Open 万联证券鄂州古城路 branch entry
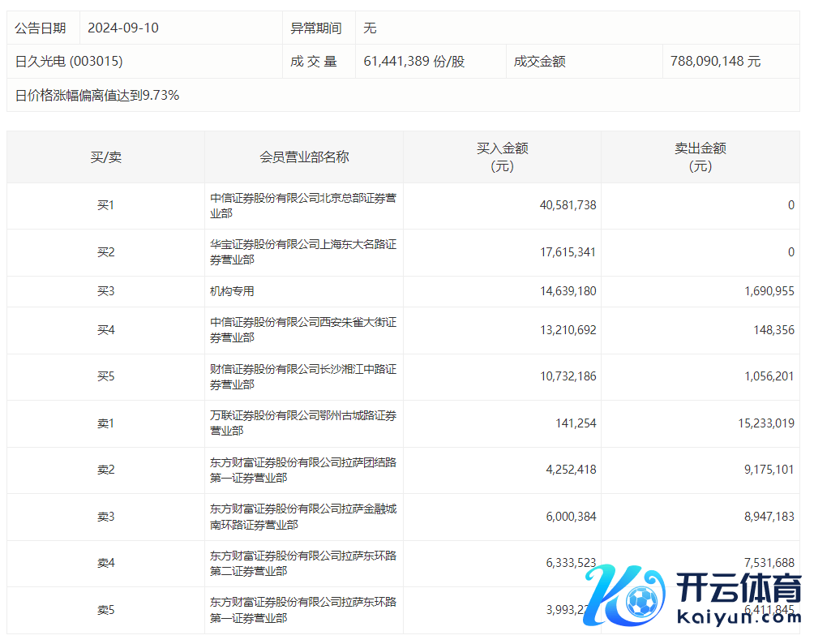 click(303, 423)
